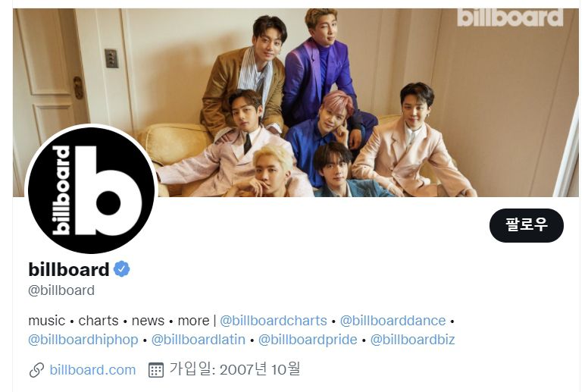Go to the @billboardpride account link
This screenshot has width=588, height=392.
pyautogui.click(x=308, y=340)
